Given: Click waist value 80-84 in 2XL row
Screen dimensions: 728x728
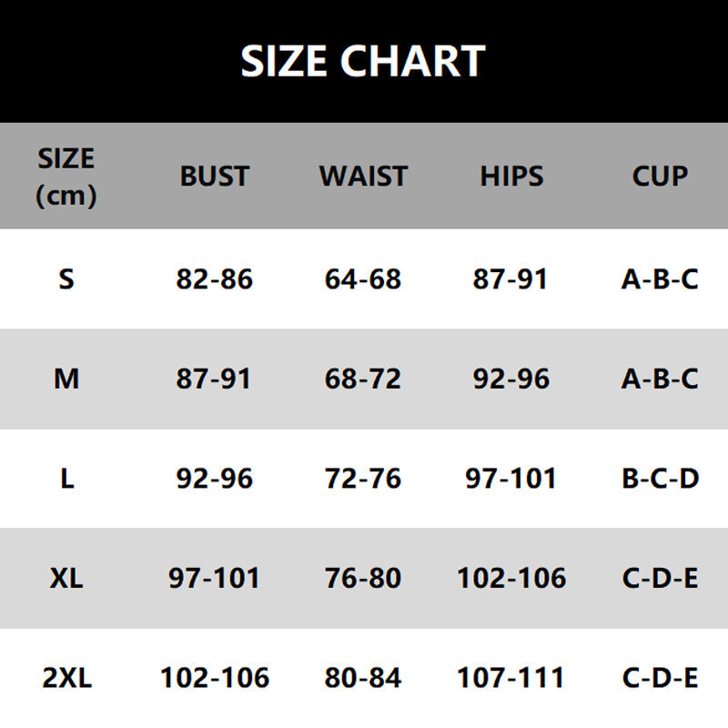Looking at the screenshot, I should (x=363, y=678).
